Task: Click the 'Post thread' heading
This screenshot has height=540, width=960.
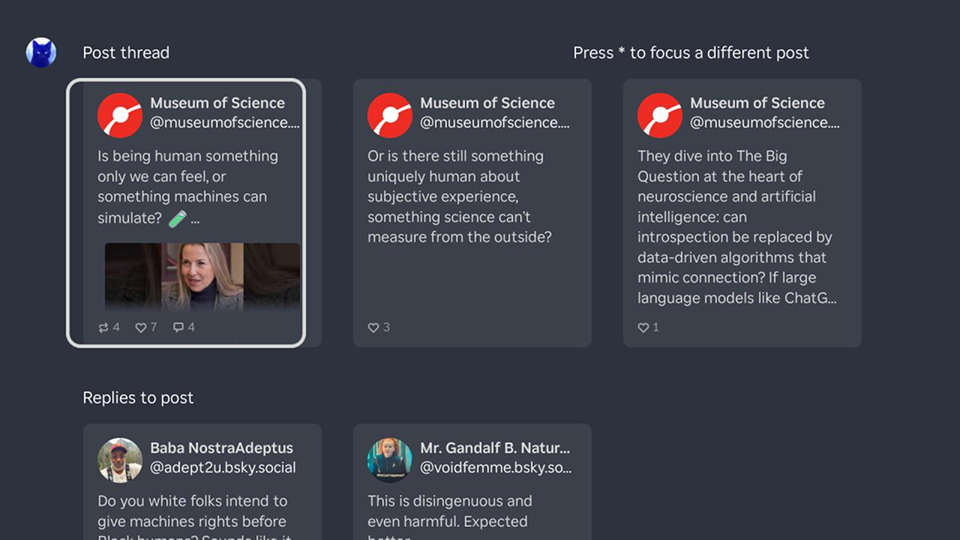Action: [x=126, y=53]
